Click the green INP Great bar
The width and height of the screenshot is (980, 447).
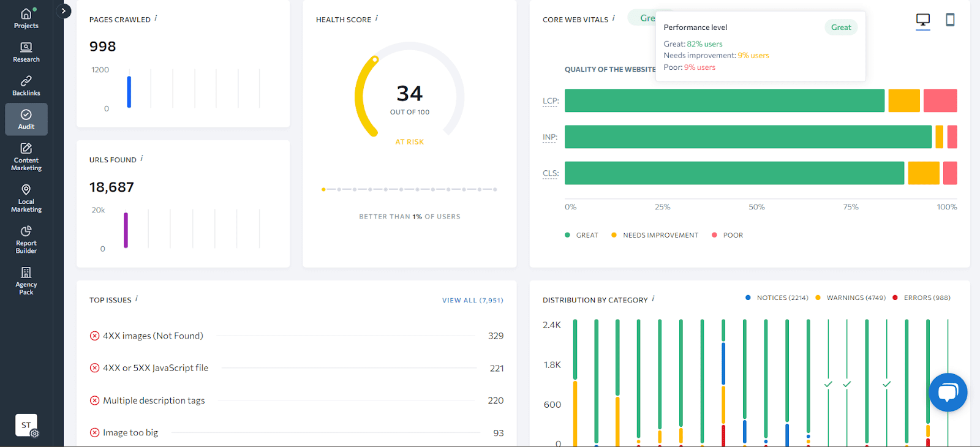click(x=748, y=137)
